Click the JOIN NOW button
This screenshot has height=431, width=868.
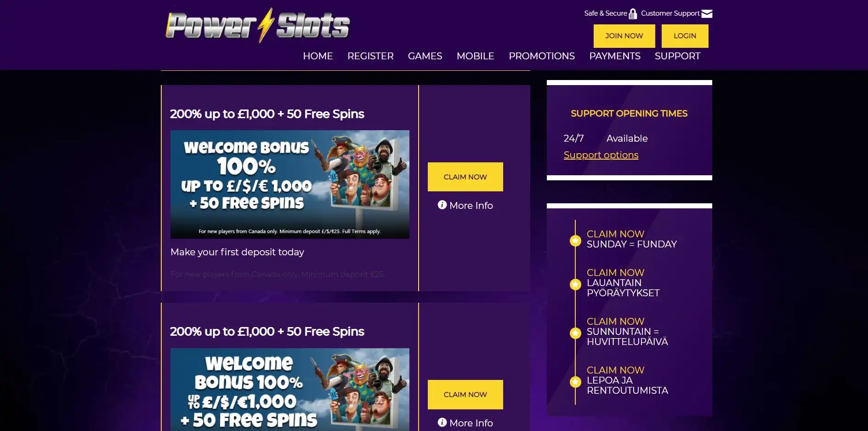click(x=624, y=36)
